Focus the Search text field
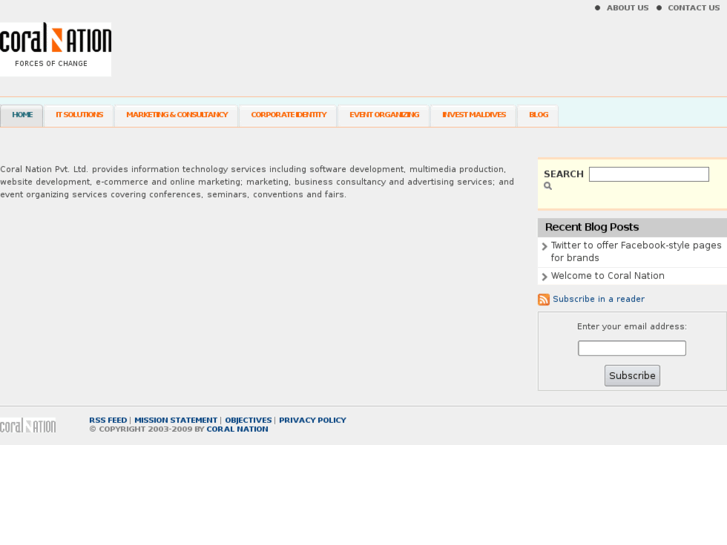Viewport: 727px width, 545px height. [x=649, y=174]
